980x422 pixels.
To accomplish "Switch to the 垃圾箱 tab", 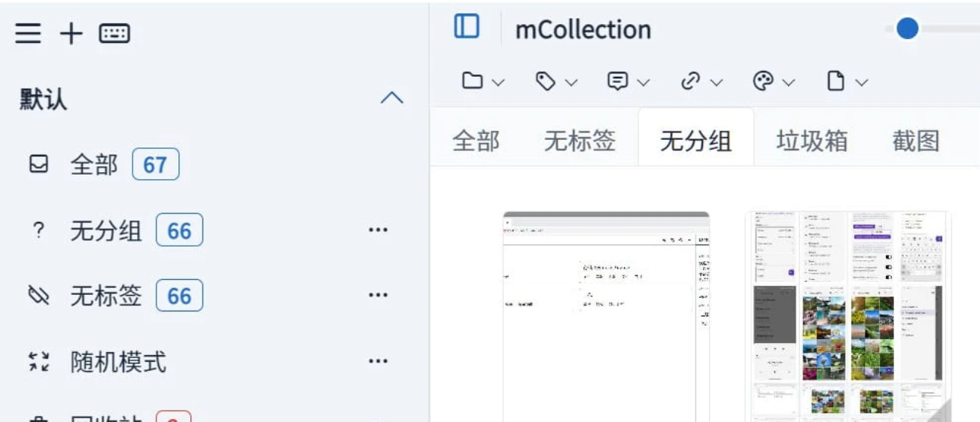I will coord(812,141).
